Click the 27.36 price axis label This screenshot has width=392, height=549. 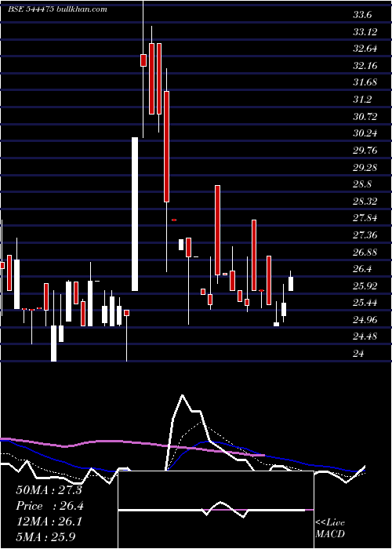coord(365,235)
